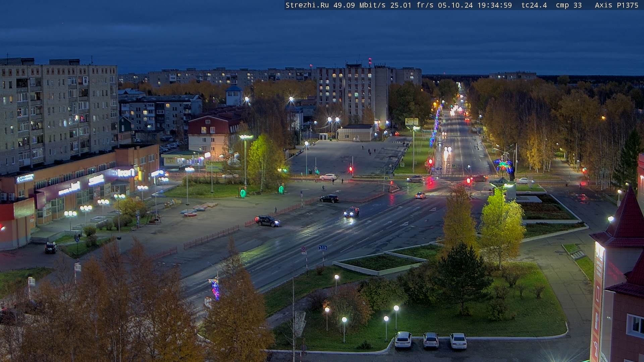Select the Axis P1375 camera model label

coord(617,5)
